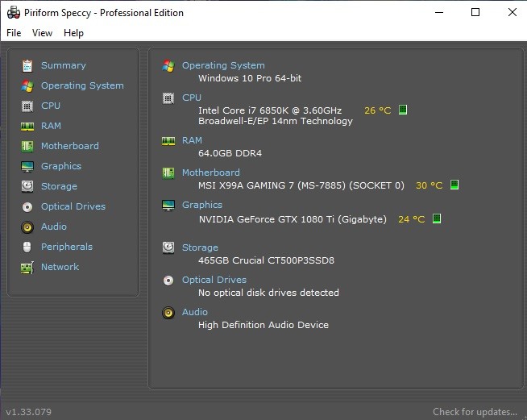The height and width of the screenshot is (420, 527).
Task: Click Check for updates link
Action: click(475, 412)
